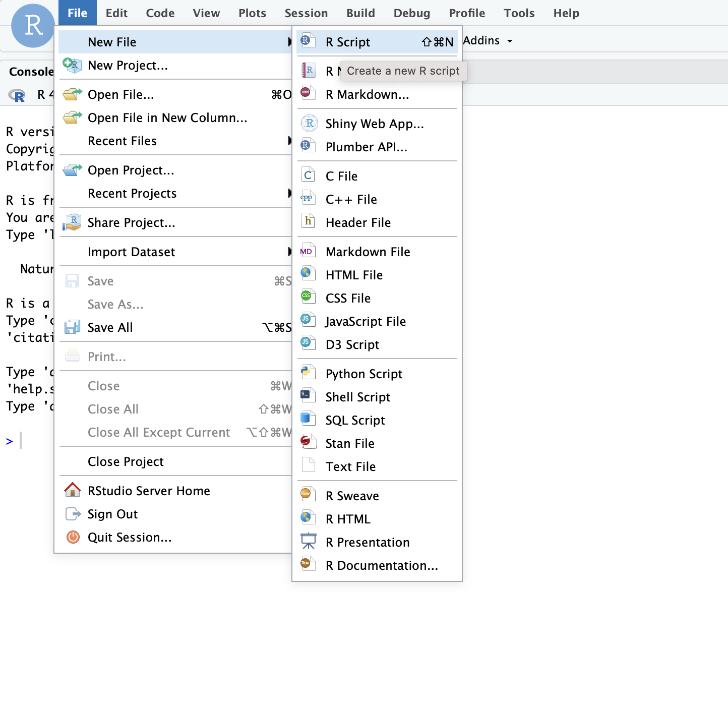This screenshot has width=728, height=708.
Task: Click the R Script file icon
Action: pyautogui.click(x=308, y=41)
